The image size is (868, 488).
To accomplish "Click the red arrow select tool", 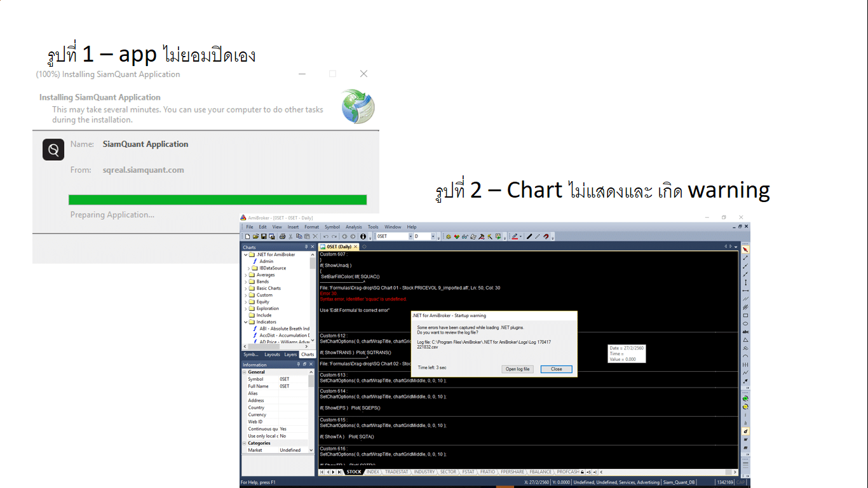I will pyautogui.click(x=745, y=249).
